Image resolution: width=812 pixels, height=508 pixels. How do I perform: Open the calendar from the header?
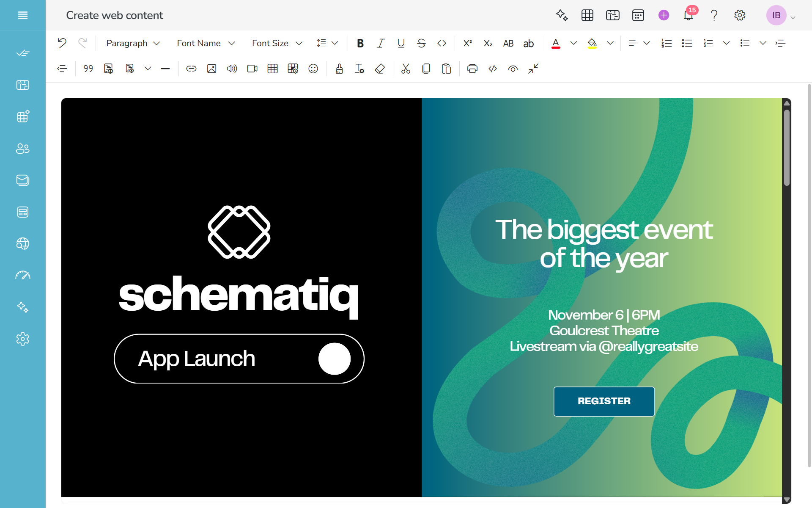tap(638, 15)
